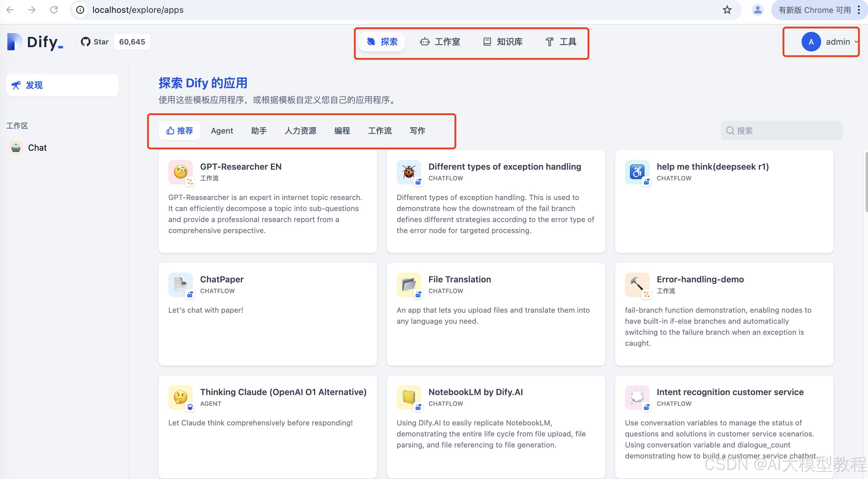
Task: Click the ChatPaper document icon
Action: tap(181, 285)
